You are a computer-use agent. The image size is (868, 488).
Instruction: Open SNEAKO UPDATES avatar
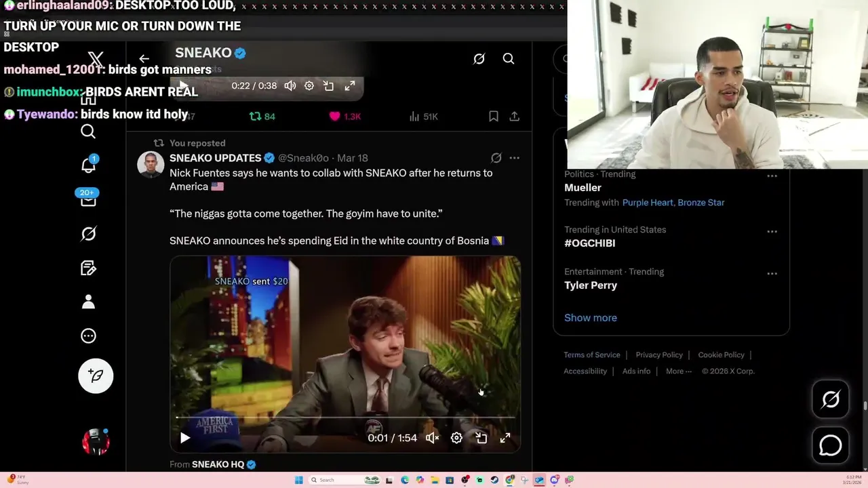(151, 165)
